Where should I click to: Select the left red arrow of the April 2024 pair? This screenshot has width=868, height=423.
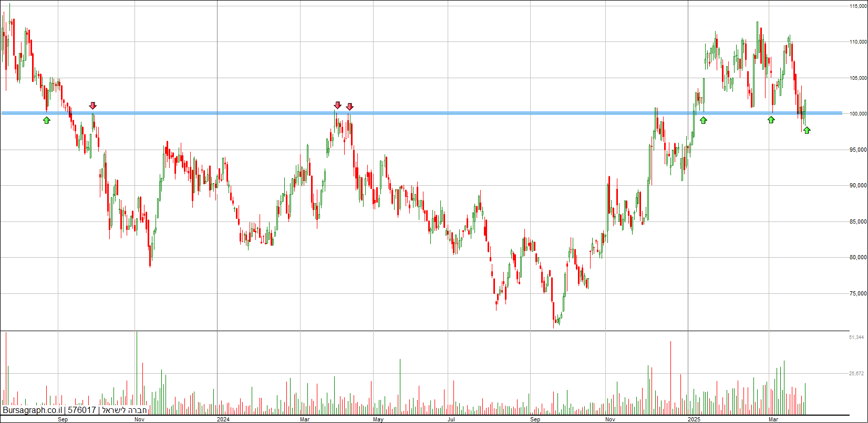pyautogui.click(x=338, y=105)
